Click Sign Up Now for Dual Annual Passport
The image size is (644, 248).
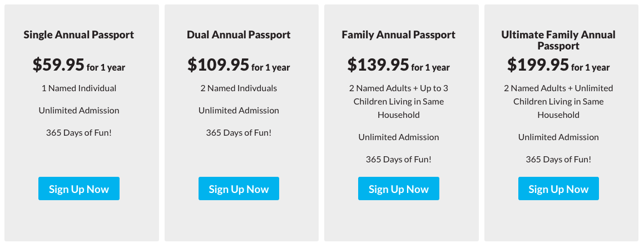point(239,189)
